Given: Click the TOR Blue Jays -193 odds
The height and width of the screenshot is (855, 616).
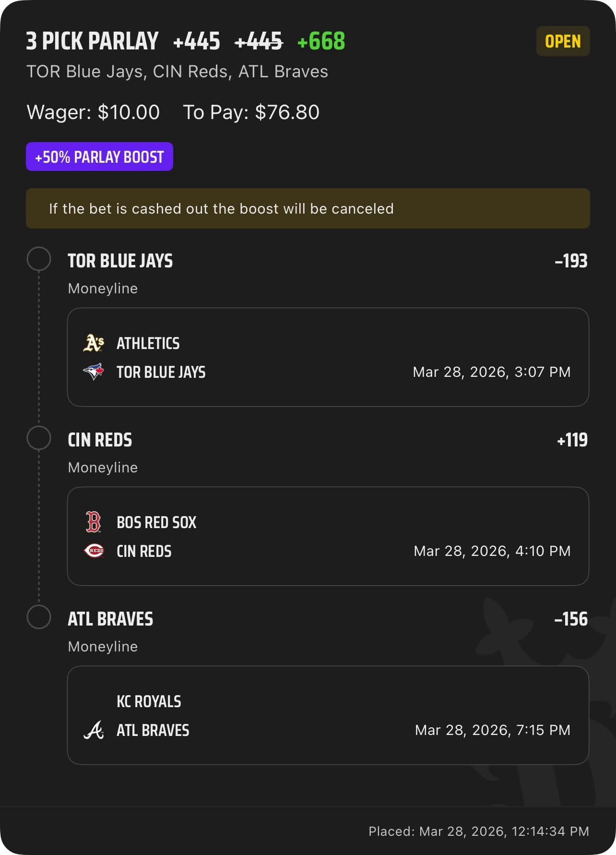Looking at the screenshot, I should coord(570,261).
